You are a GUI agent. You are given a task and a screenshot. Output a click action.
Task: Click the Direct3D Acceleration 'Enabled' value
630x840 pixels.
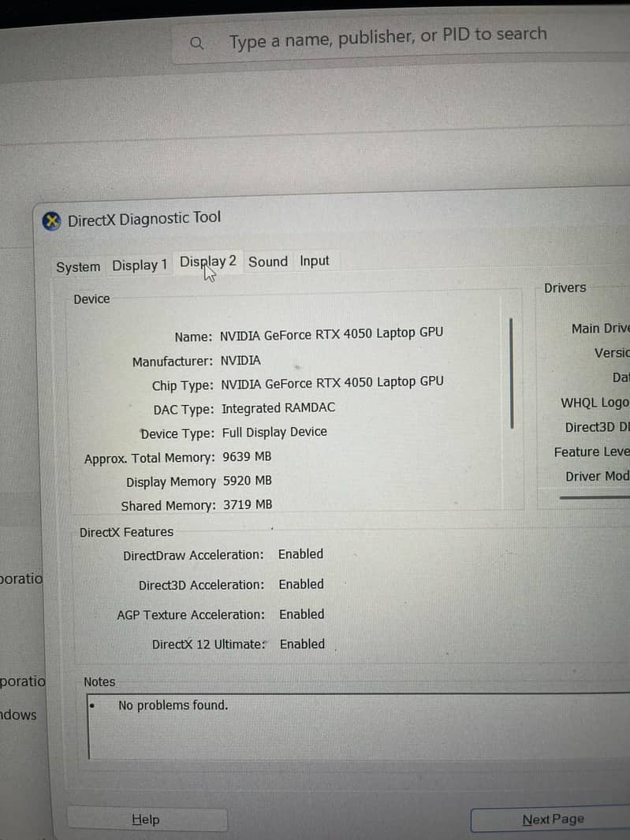tap(301, 584)
